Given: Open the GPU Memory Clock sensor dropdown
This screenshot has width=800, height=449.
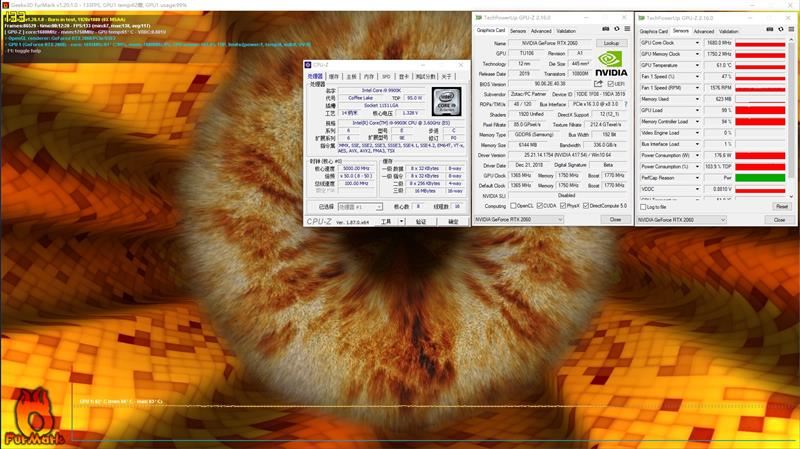Looking at the screenshot, I should [697, 54].
